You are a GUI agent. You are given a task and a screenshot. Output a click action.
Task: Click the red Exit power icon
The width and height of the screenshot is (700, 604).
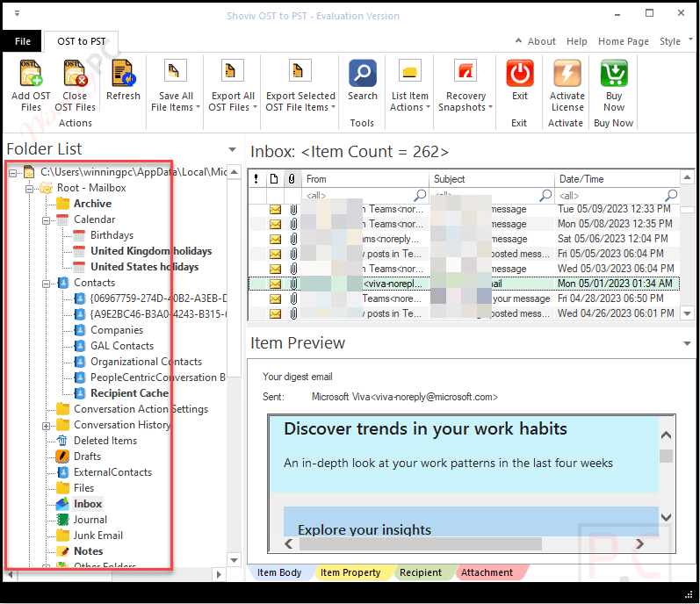click(520, 74)
